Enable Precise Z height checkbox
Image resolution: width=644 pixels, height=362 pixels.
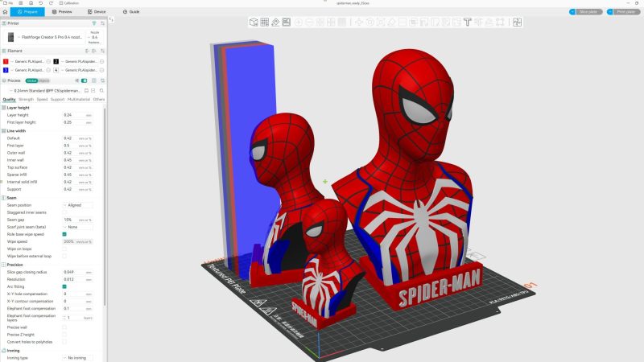[x=64, y=335]
